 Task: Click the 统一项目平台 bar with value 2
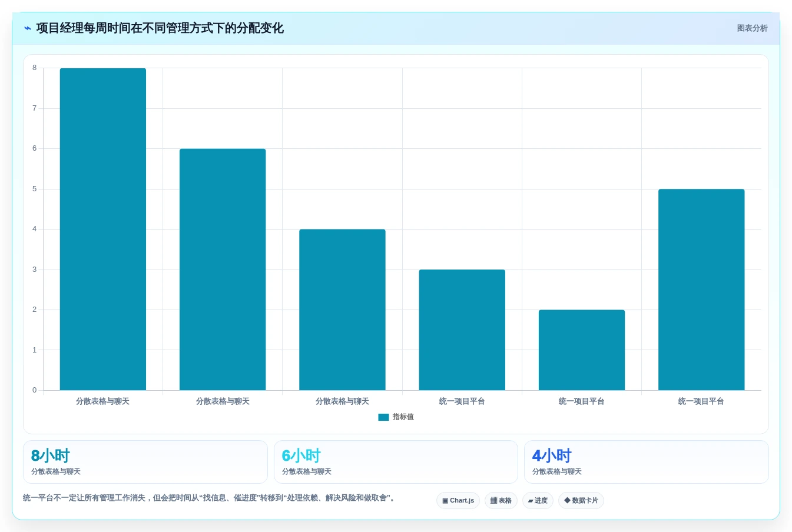[582, 350]
